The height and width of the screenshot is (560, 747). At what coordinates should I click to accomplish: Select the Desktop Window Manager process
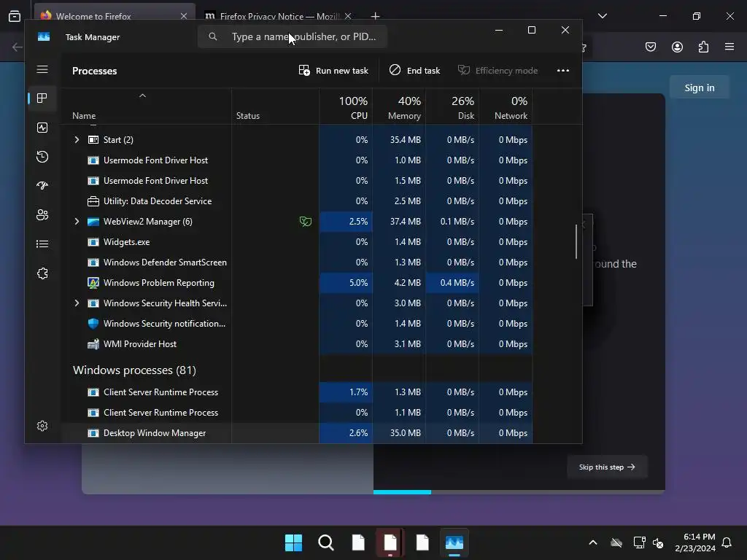[296, 433]
